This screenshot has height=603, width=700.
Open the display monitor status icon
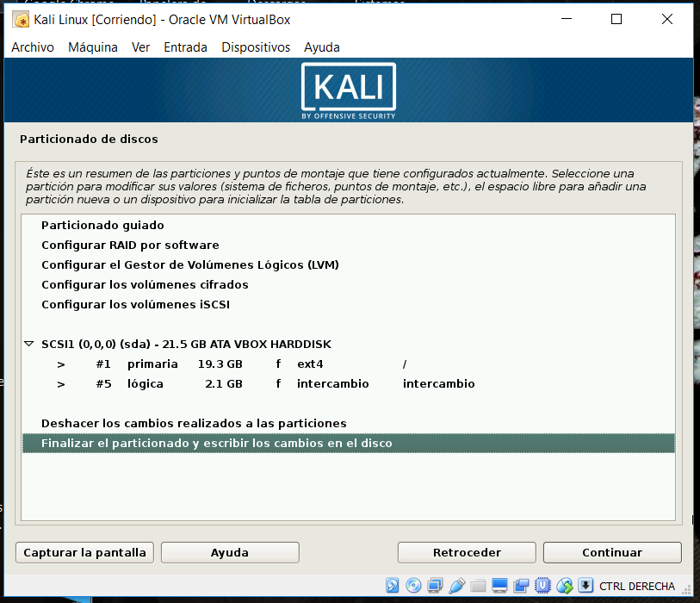tap(500, 586)
